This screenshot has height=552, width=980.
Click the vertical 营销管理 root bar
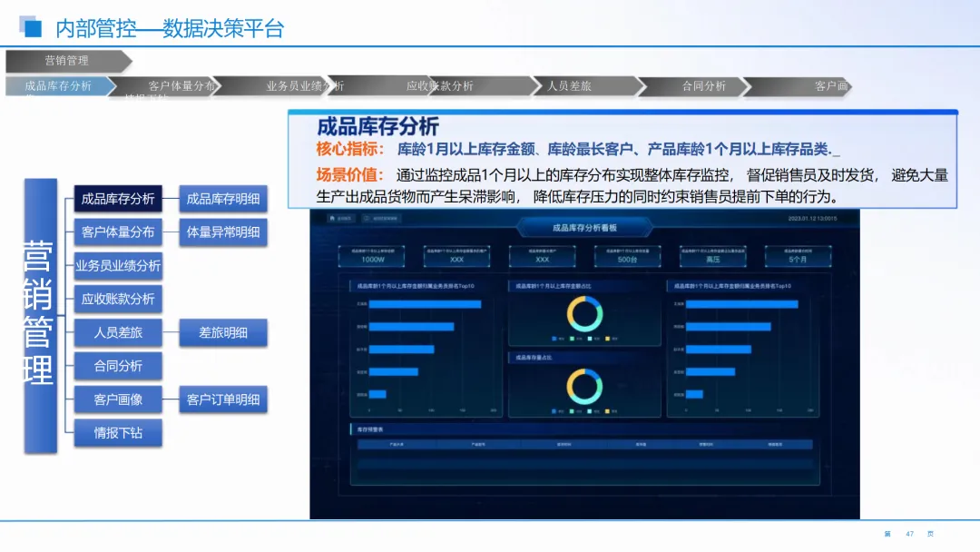41,316
